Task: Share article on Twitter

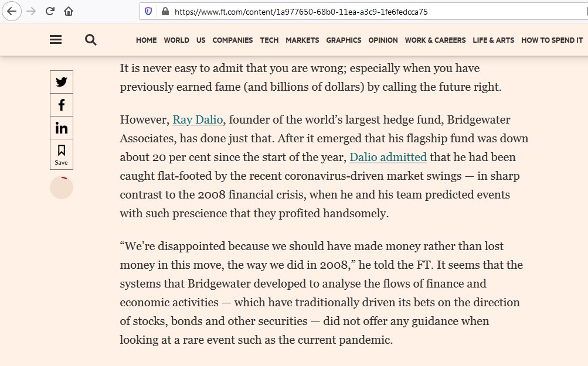Action: [62, 82]
